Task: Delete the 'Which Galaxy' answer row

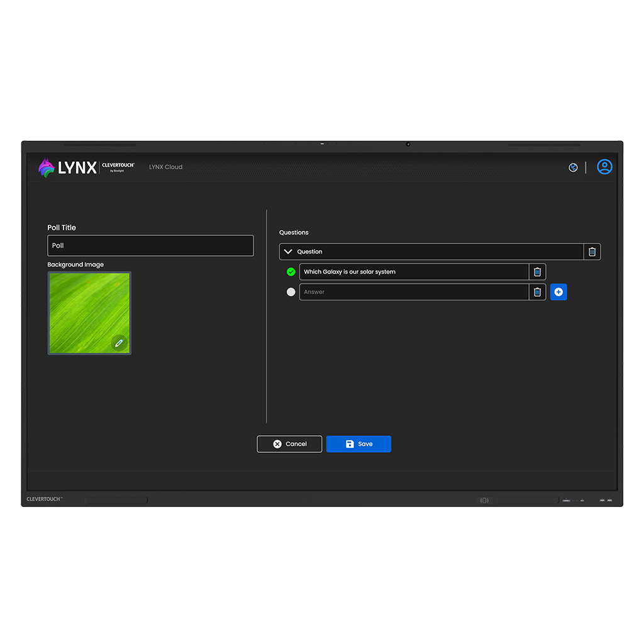Action: [x=537, y=272]
